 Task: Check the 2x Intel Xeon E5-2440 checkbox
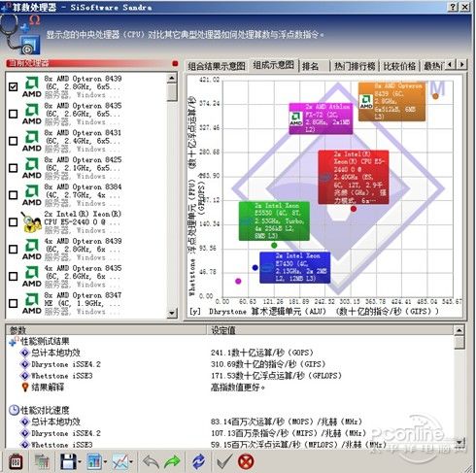(14, 222)
